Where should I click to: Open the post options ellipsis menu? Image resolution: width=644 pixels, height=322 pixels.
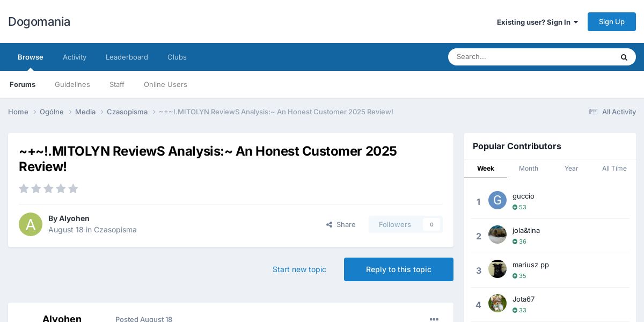[x=434, y=319]
